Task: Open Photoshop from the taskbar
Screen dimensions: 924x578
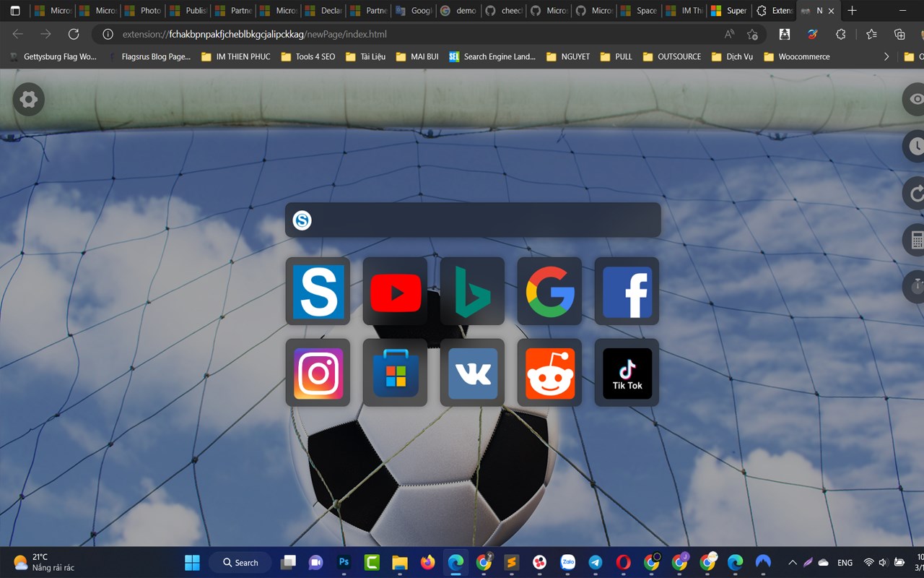Action: click(x=344, y=562)
